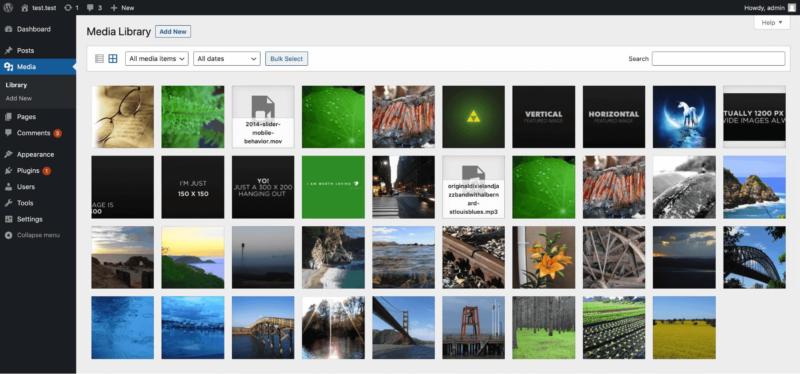Select the VERTICAL featured image thumbnail
The width and height of the screenshot is (800, 374).
pyautogui.click(x=544, y=117)
